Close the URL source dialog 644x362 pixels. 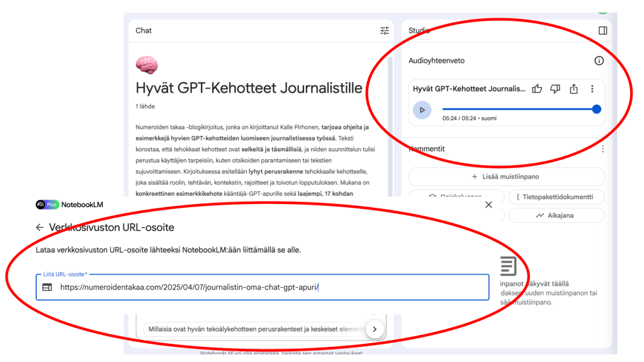(489, 205)
